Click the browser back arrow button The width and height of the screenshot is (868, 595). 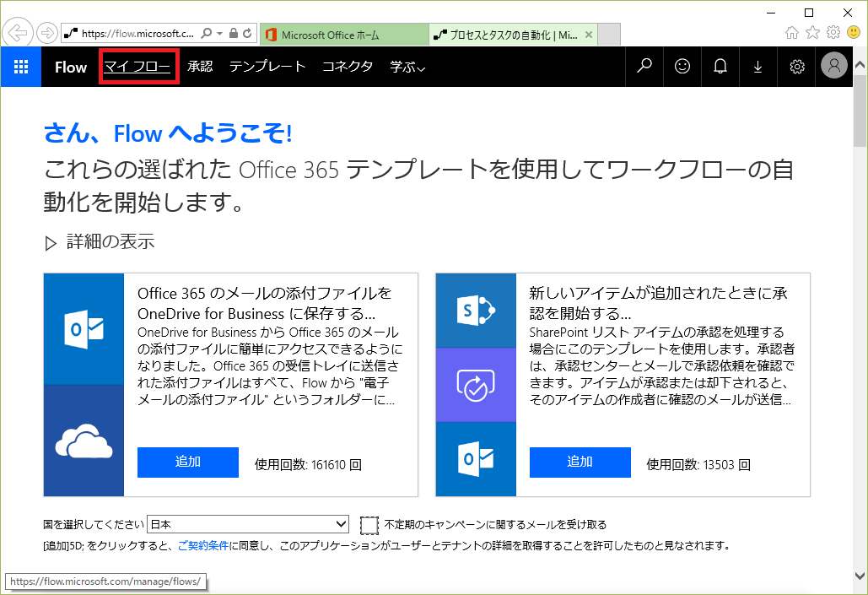pos(18,34)
